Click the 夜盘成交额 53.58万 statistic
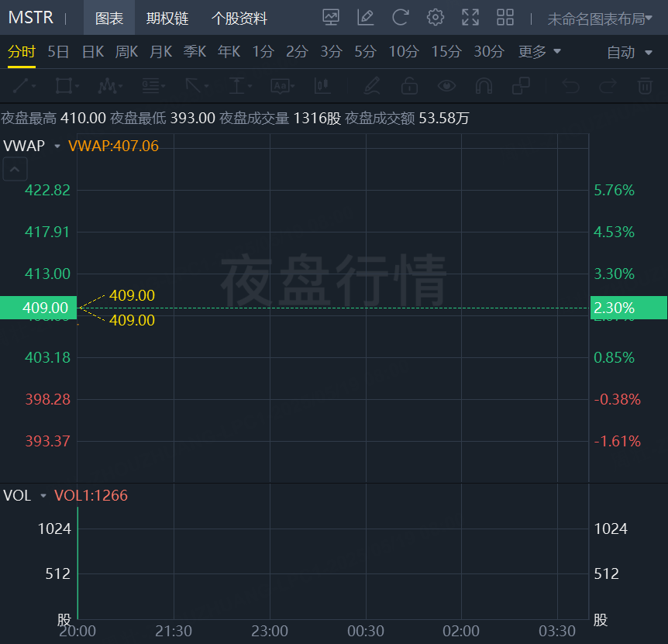The height and width of the screenshot is (644, 668). point(407,118)
